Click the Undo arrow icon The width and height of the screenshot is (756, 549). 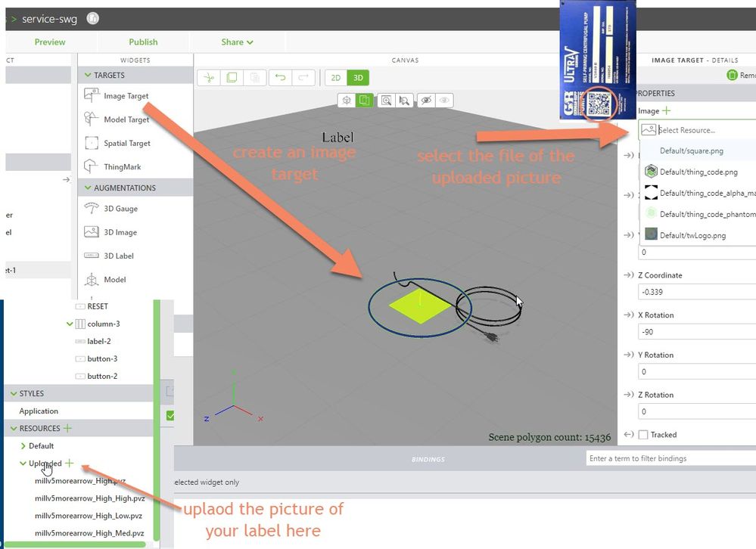click(280, 78)
